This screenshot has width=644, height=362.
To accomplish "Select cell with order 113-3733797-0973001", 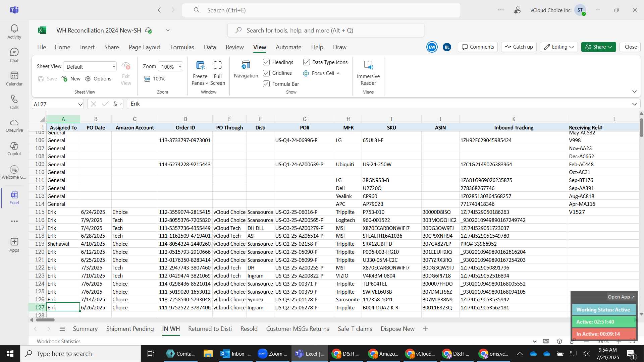I will coord(185,140).
